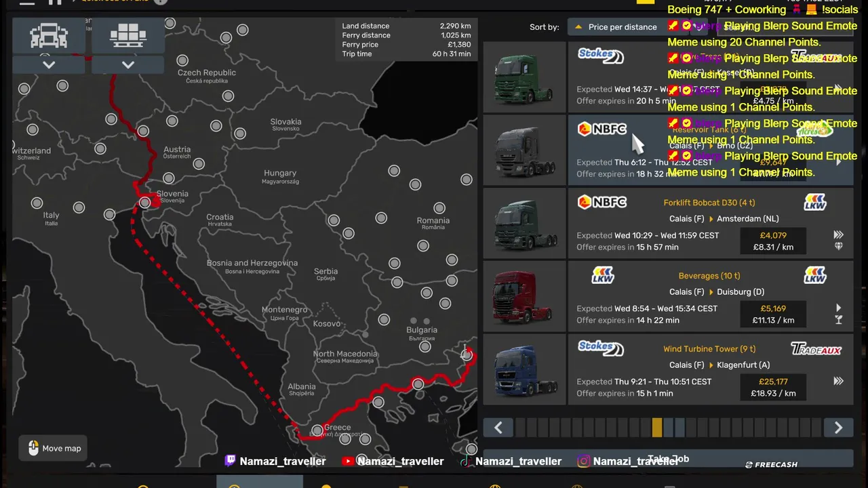Viewport: 868px width, 488px height.
Task: Click Tradeaux logo on Wind Turbine Tower job
Action: pyautogui.click(x=816, y=349)
